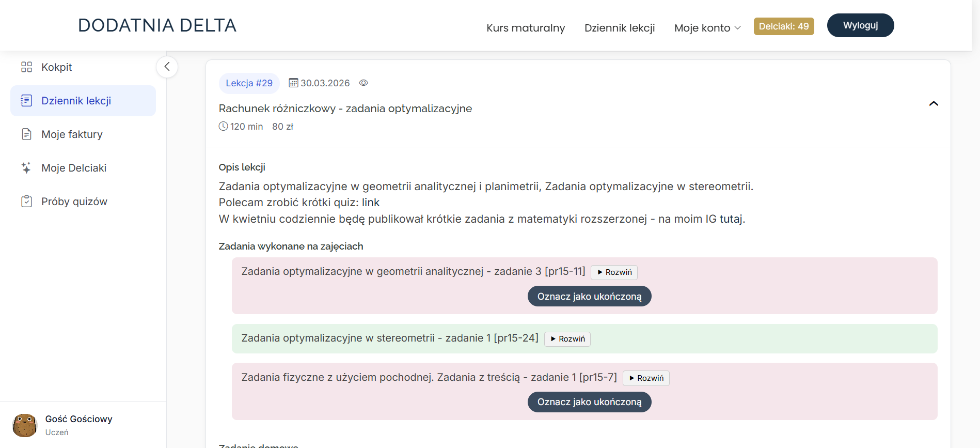Open the Moje konto dropdown
The height and width of the screenshot is (448, 980).
(707, 28)
